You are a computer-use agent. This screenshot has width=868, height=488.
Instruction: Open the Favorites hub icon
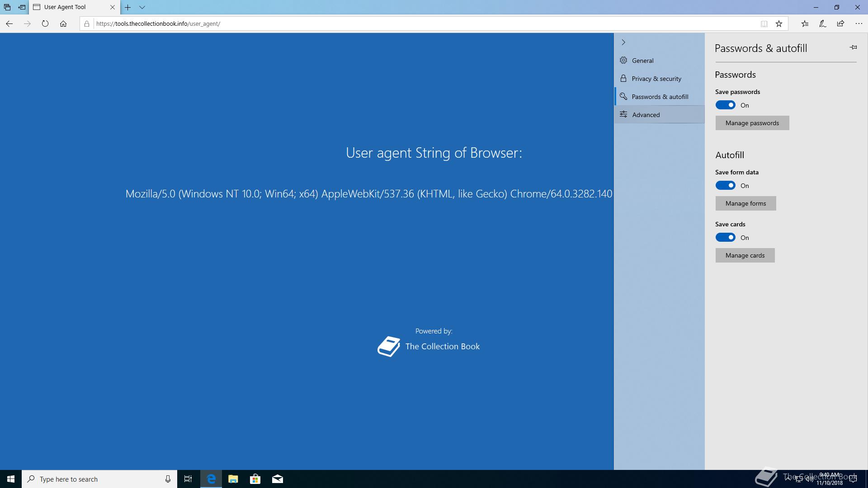(805, 23)
